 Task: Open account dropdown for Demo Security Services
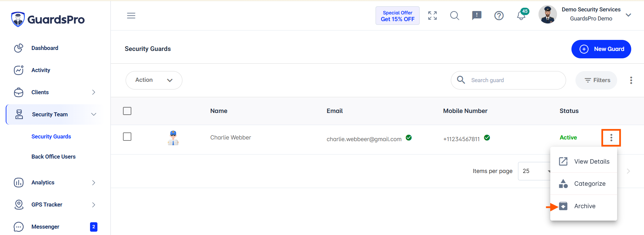tap(628, 15)
